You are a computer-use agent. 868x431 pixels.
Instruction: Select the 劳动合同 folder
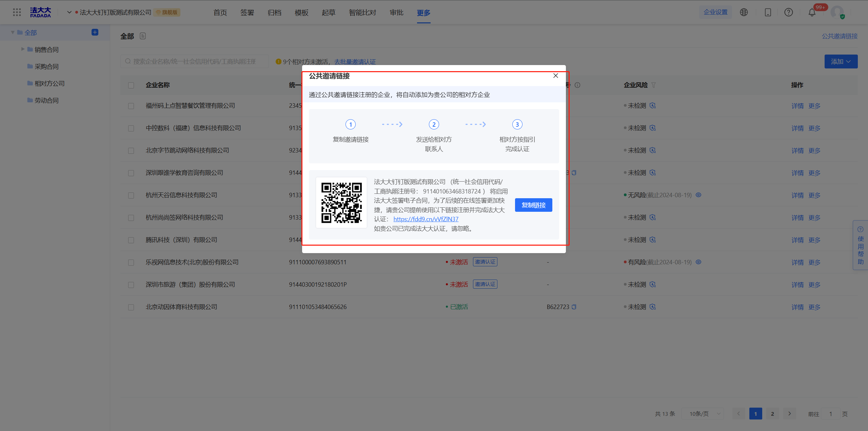(x=46, y=100)
